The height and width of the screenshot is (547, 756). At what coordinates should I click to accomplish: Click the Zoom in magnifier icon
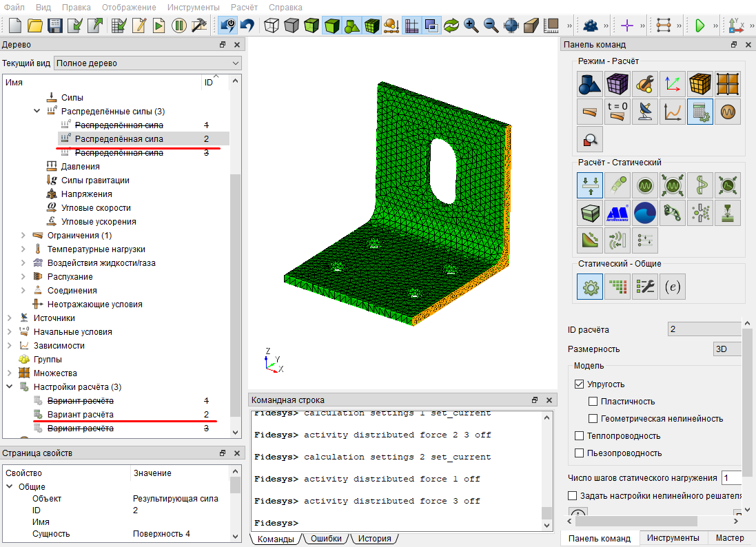[x=471, y=25]
